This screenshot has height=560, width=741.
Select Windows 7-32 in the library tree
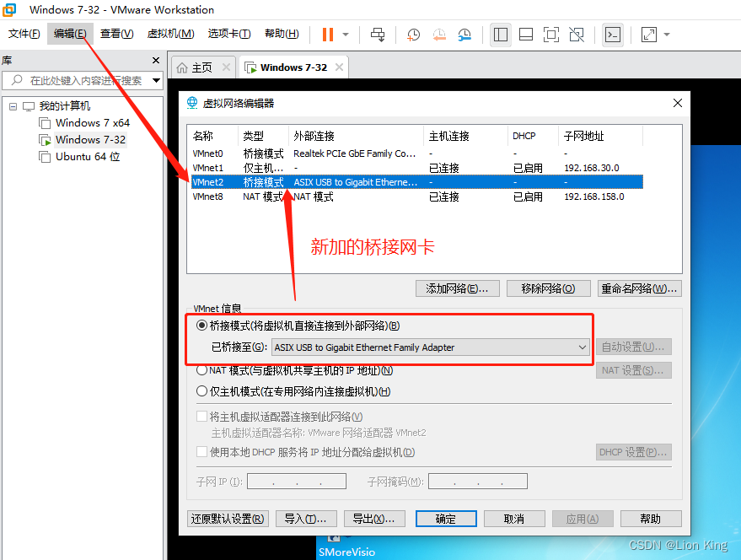[x=90, y=140]
